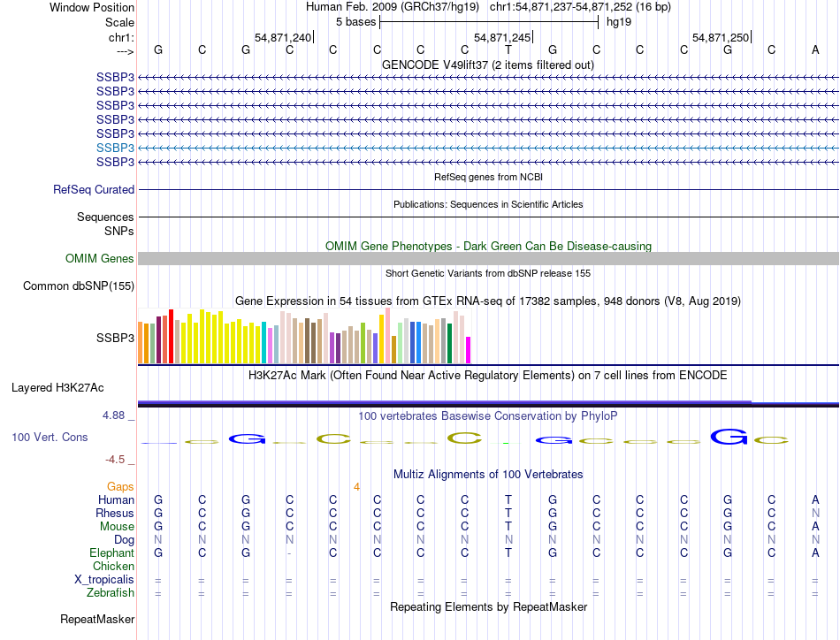Select the Chicken species label
840x640 pixels.
pos(113,566)
